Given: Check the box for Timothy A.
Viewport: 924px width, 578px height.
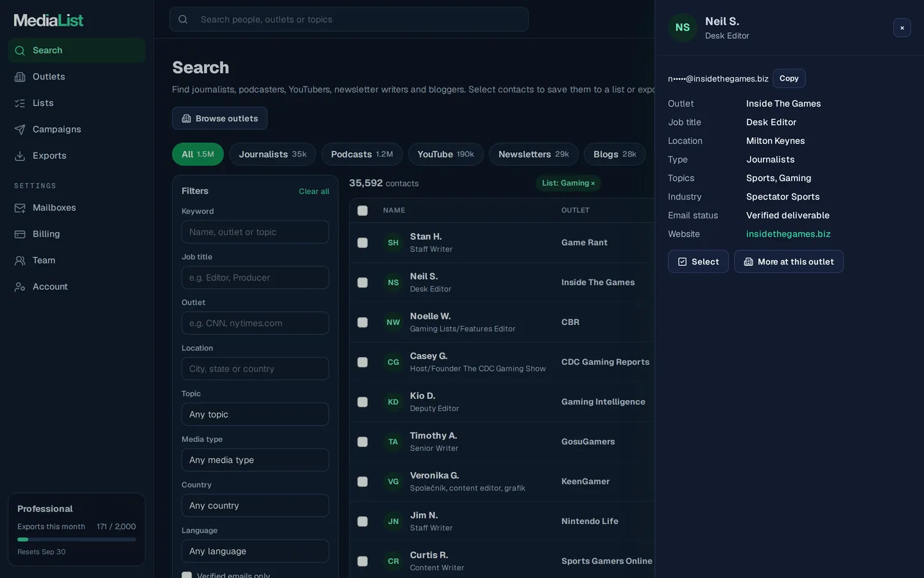Looking at the screenshot, I should 363,442.
